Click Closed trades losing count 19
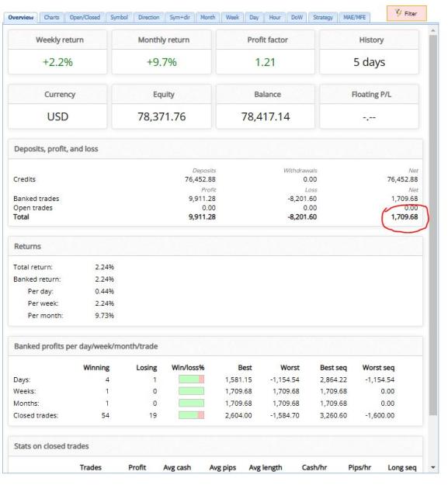 tap(153, 415)
